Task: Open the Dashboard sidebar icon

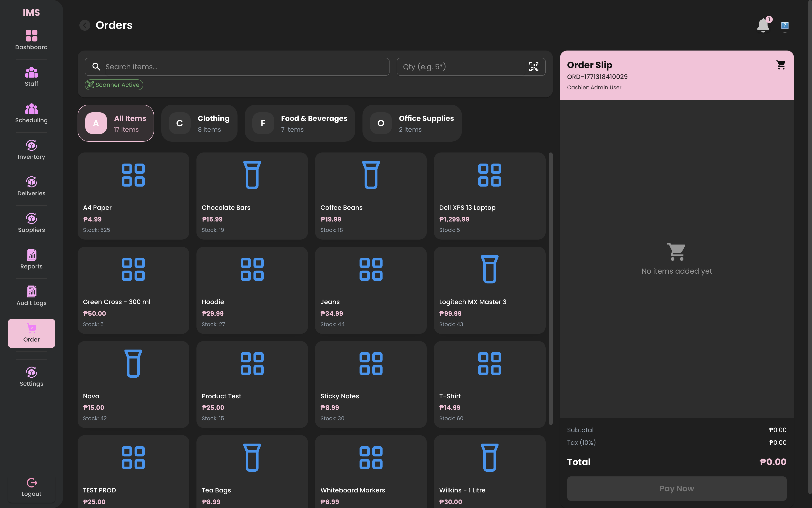Action: point(31,36)
